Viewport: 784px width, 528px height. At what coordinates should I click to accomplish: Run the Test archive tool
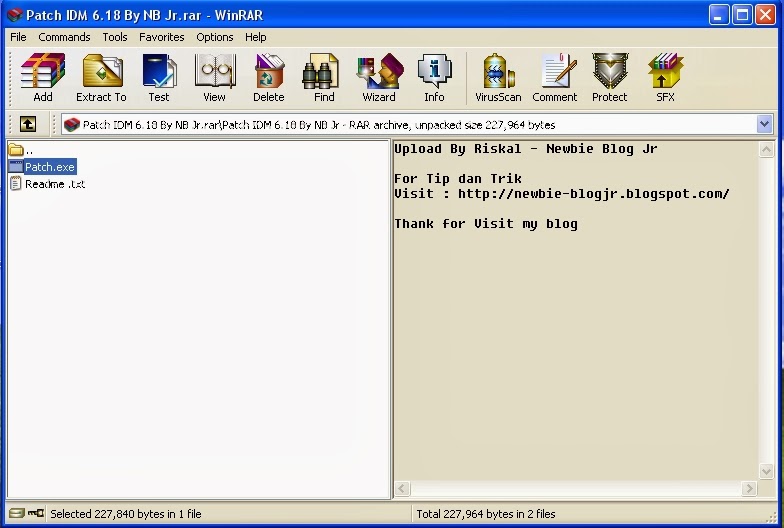click(159, 78)
